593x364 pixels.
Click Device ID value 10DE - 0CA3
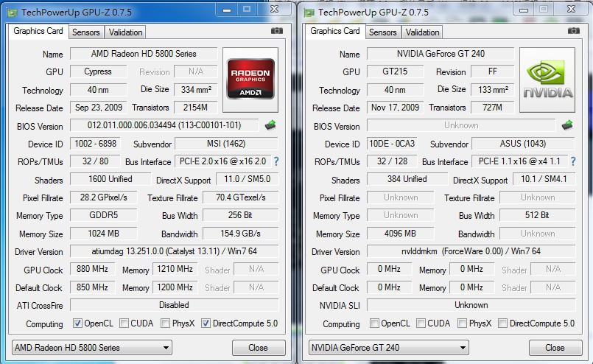click(x=392, y=144)
